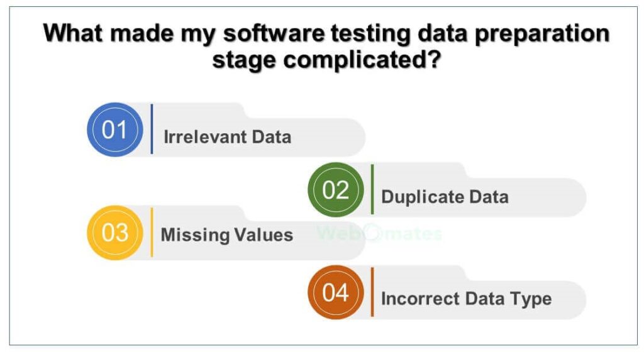644x354 pixels.
Task: Click the Duplicate Data label
Action: coord(445,197)
